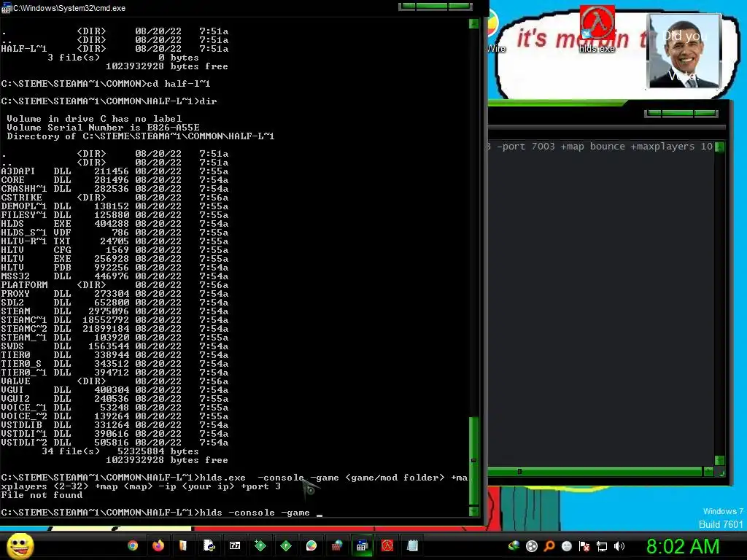Click the taskbar icon left of 7z
The image size is (747, 560).
click(x=209, y=545)
